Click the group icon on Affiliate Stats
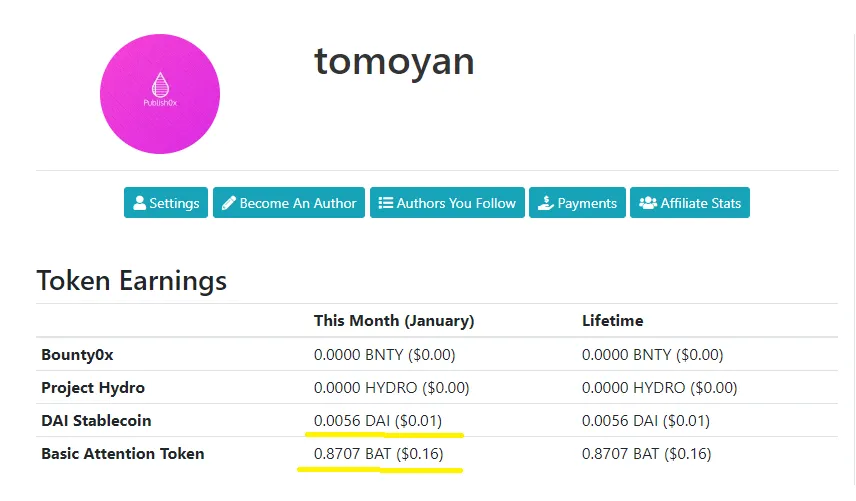 click(x=648, y=203)
